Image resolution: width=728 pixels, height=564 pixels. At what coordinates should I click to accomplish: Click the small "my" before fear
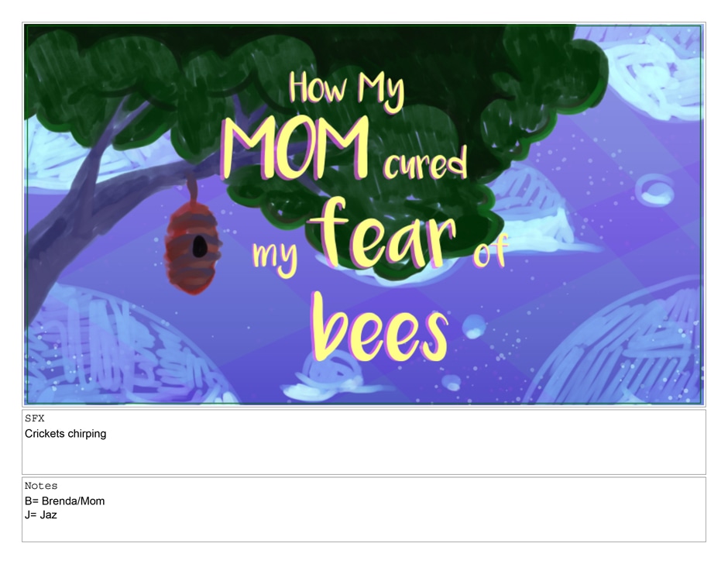pos(274,256)
